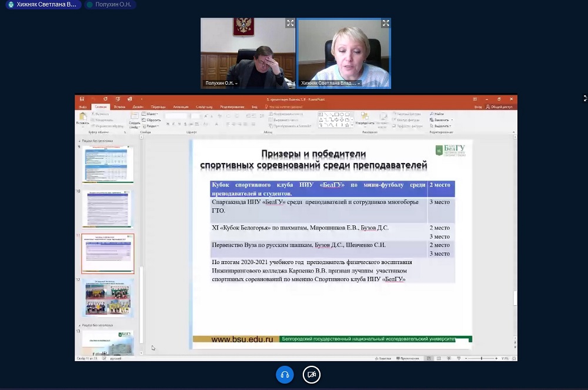Click the Найти search button
The image size is (588, 390).
coord(437,114)
